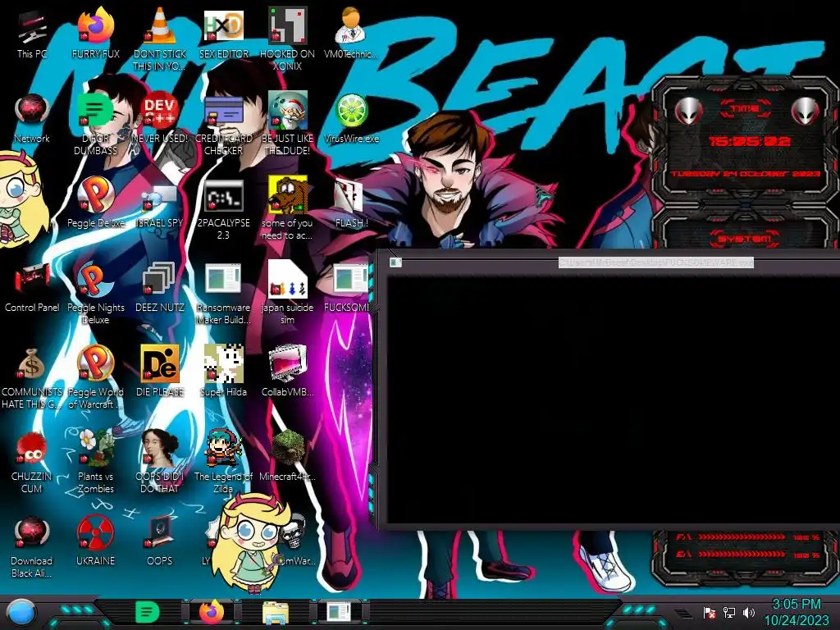Screen dimensions: 840x630
Task: Open the VM0Technic doctor icon
Action: [351, 33]
